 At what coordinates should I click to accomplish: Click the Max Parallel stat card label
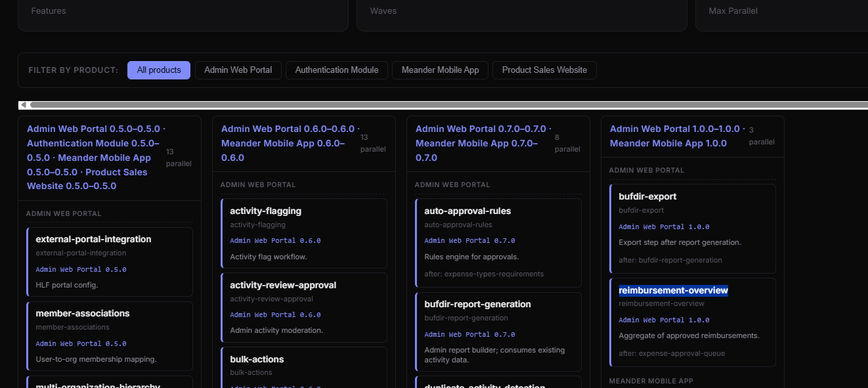pos(733,11)
